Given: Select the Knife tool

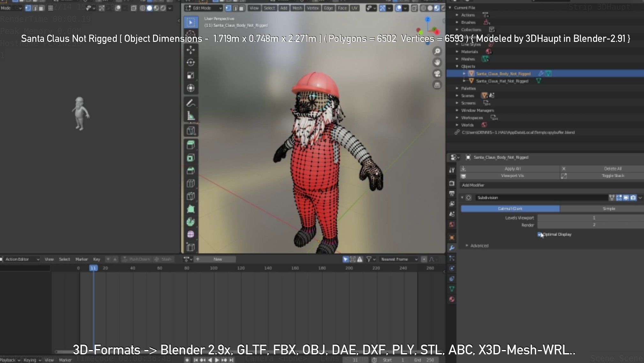Looking at the screenshot, I should (x=191, y=196).
